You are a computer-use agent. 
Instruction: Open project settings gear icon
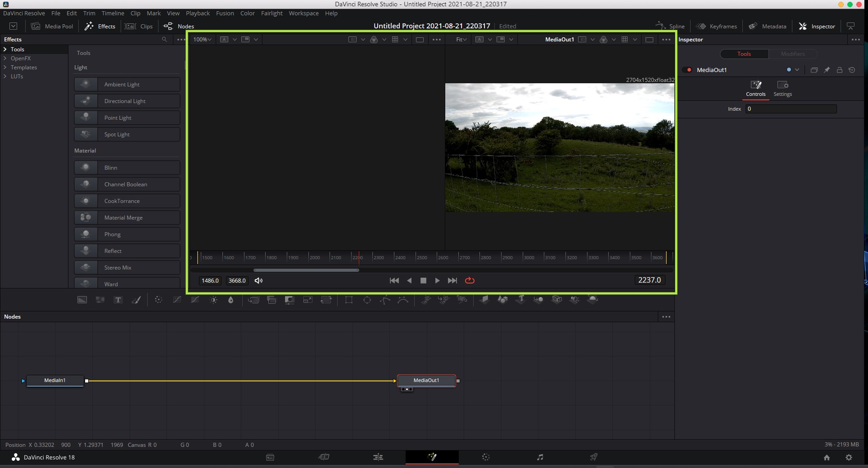(x=849, y=457)
